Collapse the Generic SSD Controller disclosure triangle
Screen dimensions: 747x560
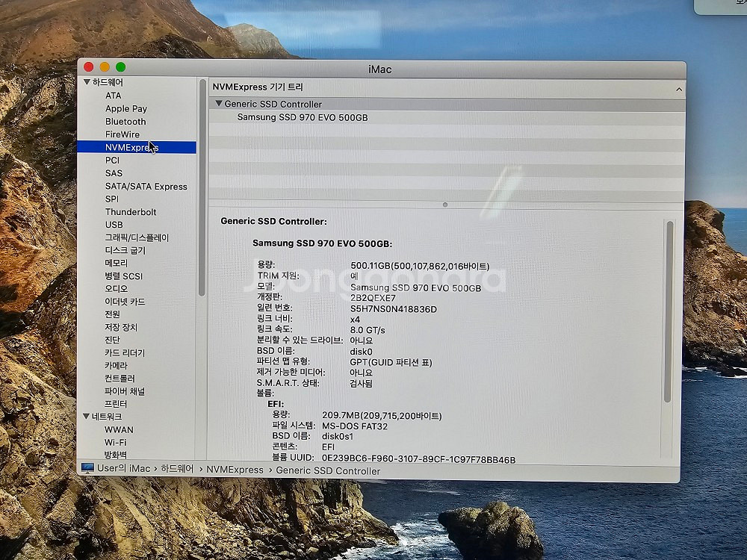219,103
